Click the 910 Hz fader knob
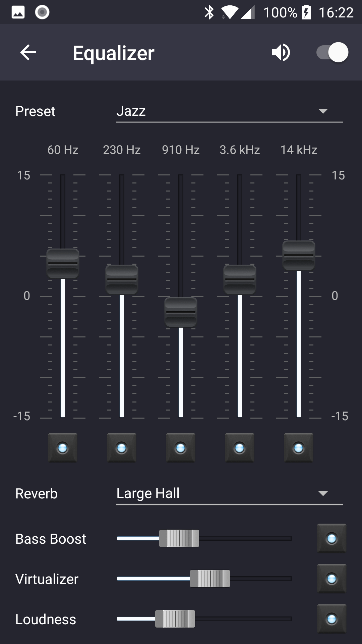This screenshot has width=362, height=644. [x=181, y=312]
